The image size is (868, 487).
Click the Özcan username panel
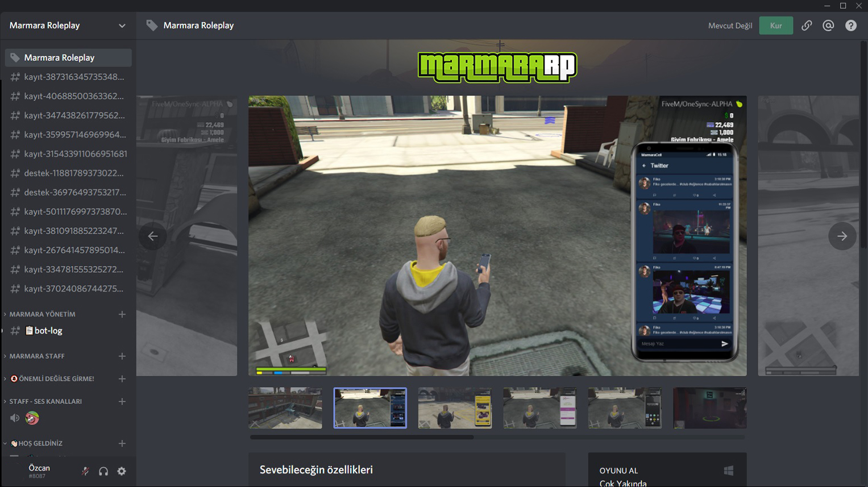tap(39, 471)
